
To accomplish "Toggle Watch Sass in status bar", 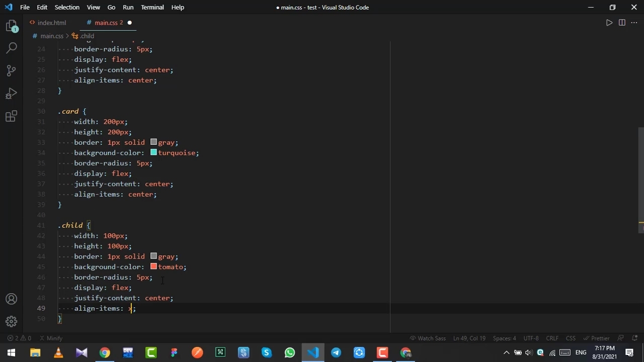I will point(428,338).
